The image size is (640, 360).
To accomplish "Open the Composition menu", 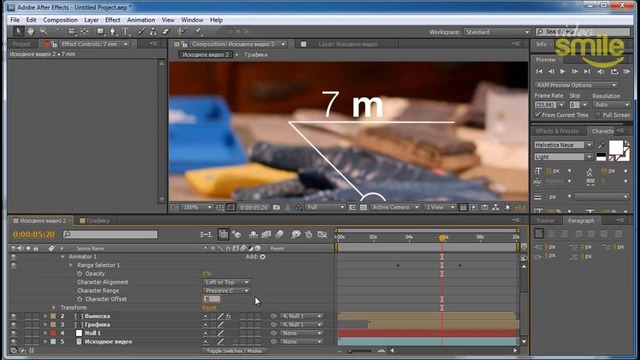I will click(60, 20).
